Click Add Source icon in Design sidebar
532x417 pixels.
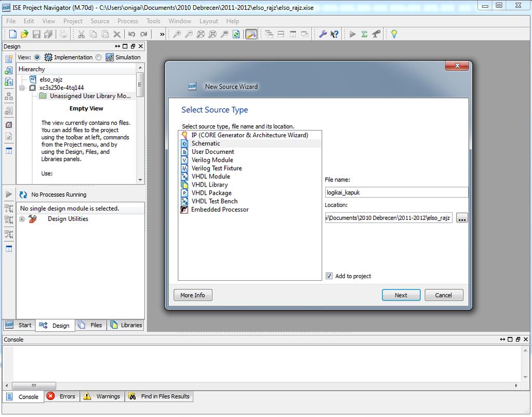pos(9,71)
